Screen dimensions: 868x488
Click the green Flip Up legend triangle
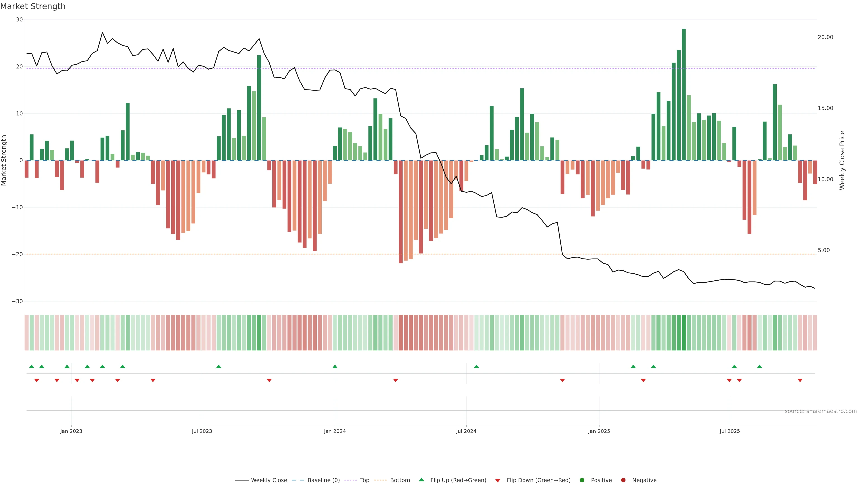tap(421, 480)
